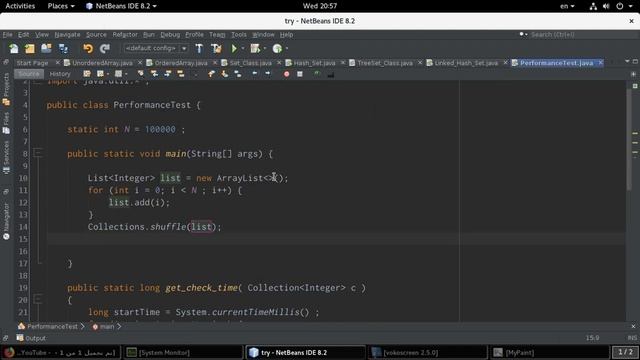Open the Start Page tab
The image size is (640, 360).
(x=32, y=63)
